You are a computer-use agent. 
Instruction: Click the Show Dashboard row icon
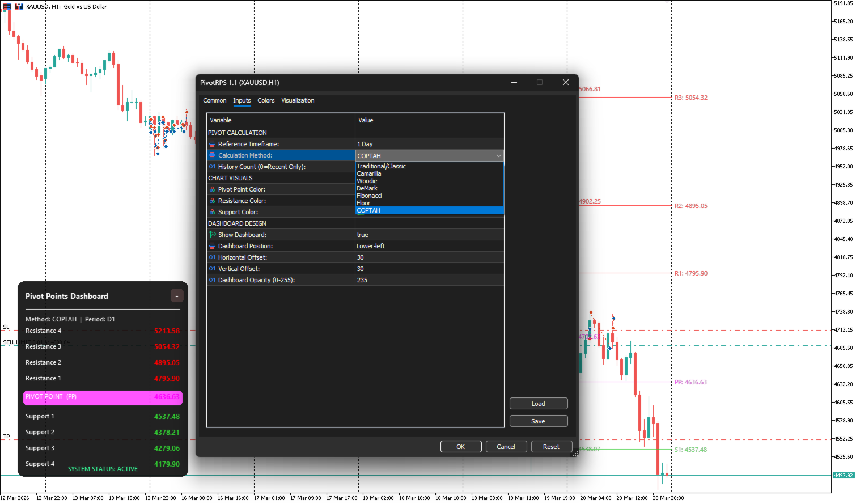pos(212,235)
